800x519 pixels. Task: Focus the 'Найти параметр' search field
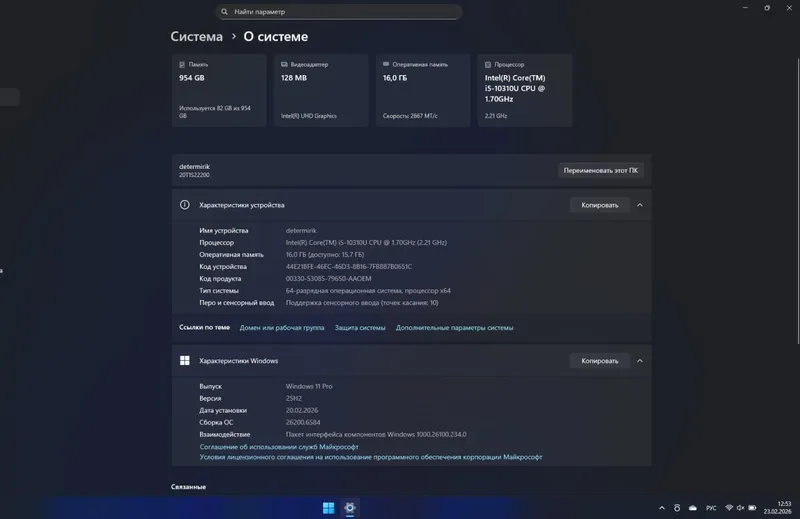339,12
